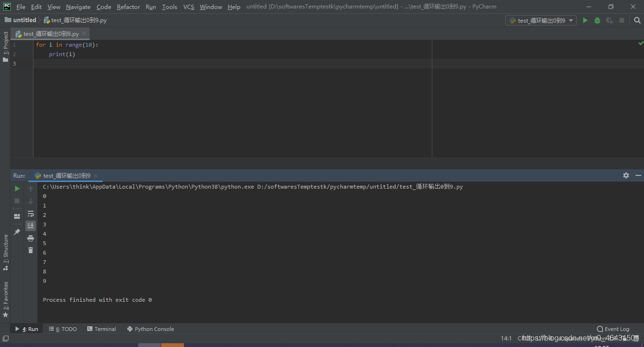Switch to the Terminal tab

point(101,329)
